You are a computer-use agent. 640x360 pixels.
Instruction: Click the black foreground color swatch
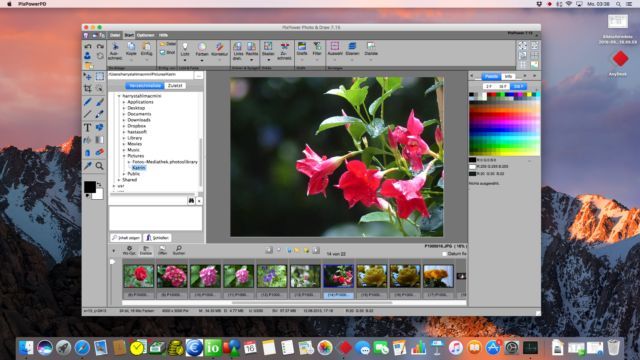pos(90,187)
